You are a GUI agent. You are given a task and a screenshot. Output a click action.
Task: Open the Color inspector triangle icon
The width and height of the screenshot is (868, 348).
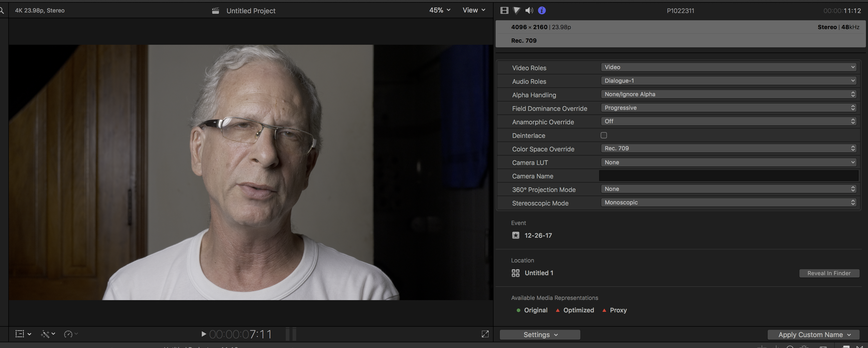pos(516,10)
